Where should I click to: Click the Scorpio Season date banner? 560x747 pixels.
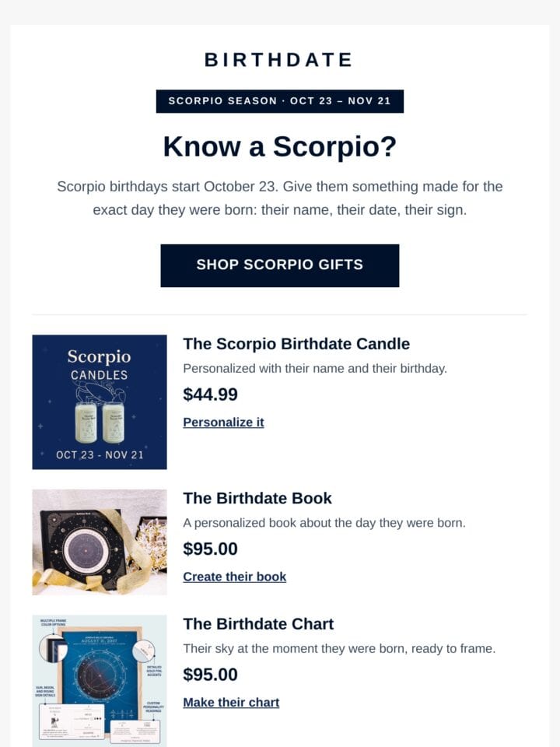279,101
